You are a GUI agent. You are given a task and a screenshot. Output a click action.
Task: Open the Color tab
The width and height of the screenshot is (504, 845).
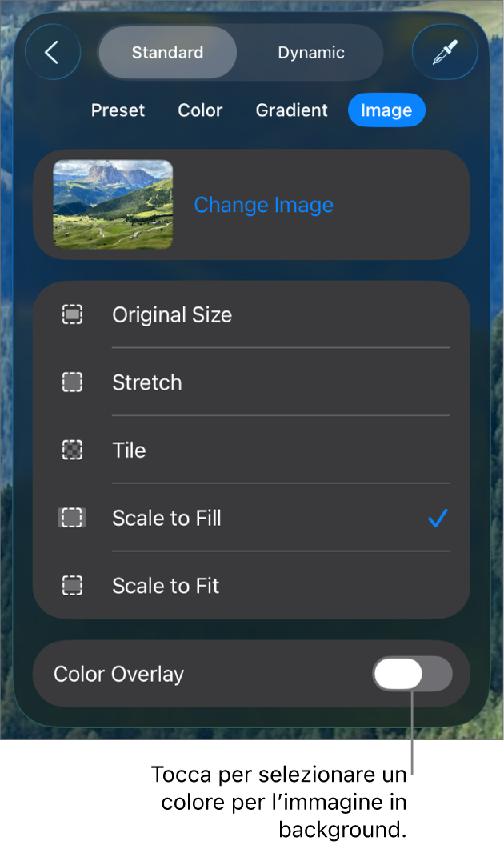(x=200, y=110)
